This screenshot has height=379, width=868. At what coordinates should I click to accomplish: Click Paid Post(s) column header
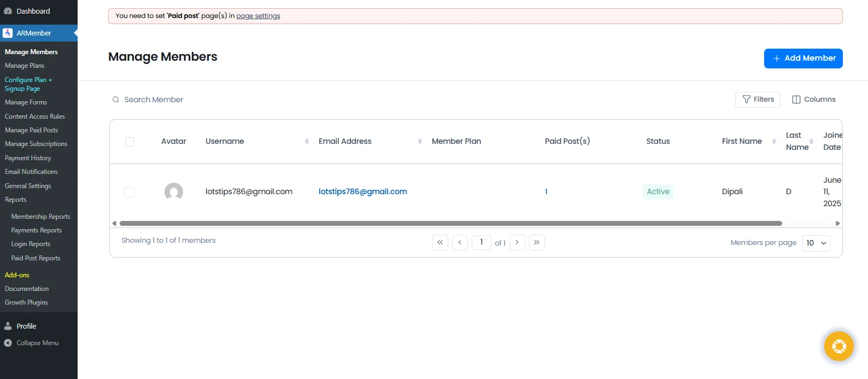pyautogui.click(x=567, y=141)
